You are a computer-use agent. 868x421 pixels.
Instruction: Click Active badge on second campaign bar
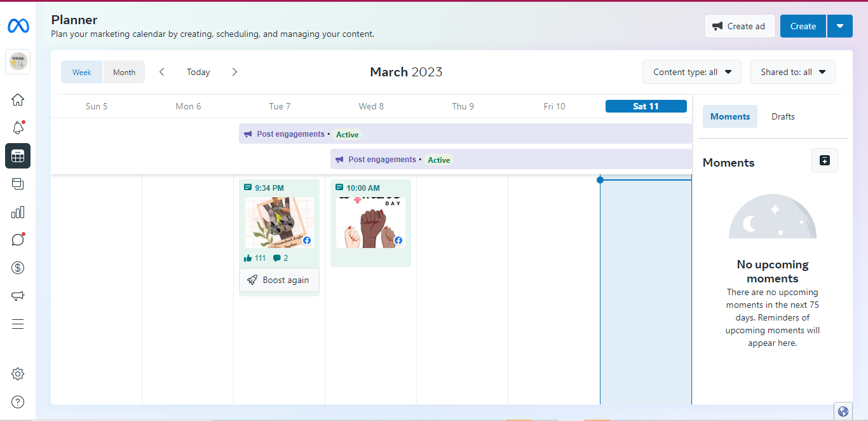pos(439,160)
